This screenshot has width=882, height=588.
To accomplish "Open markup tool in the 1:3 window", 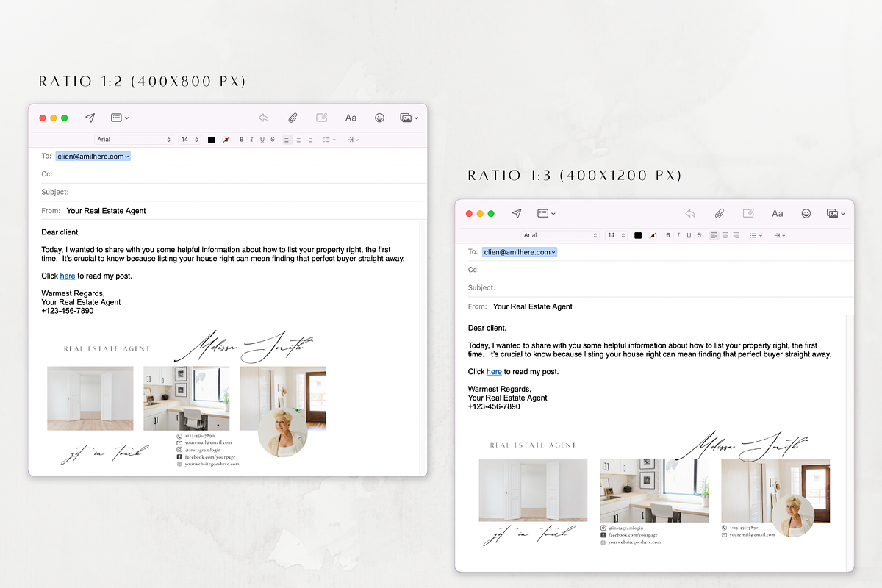I will 748,213.
